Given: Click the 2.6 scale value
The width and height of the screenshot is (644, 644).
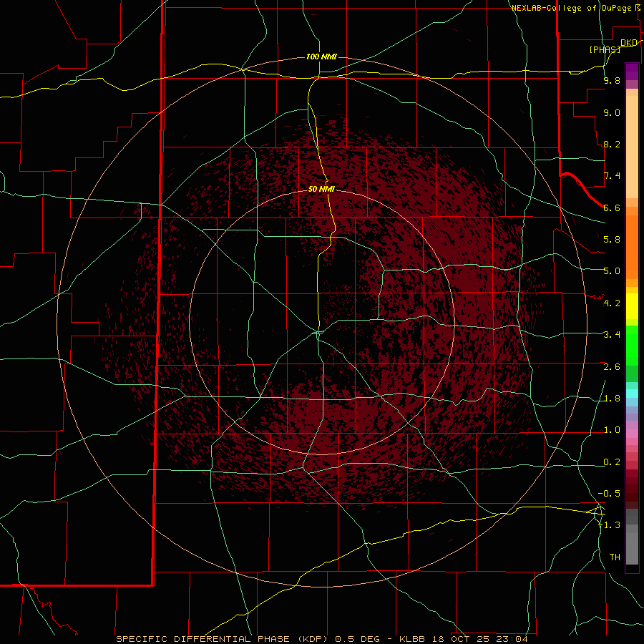Looking at the screenshot, I should (612, 367).
